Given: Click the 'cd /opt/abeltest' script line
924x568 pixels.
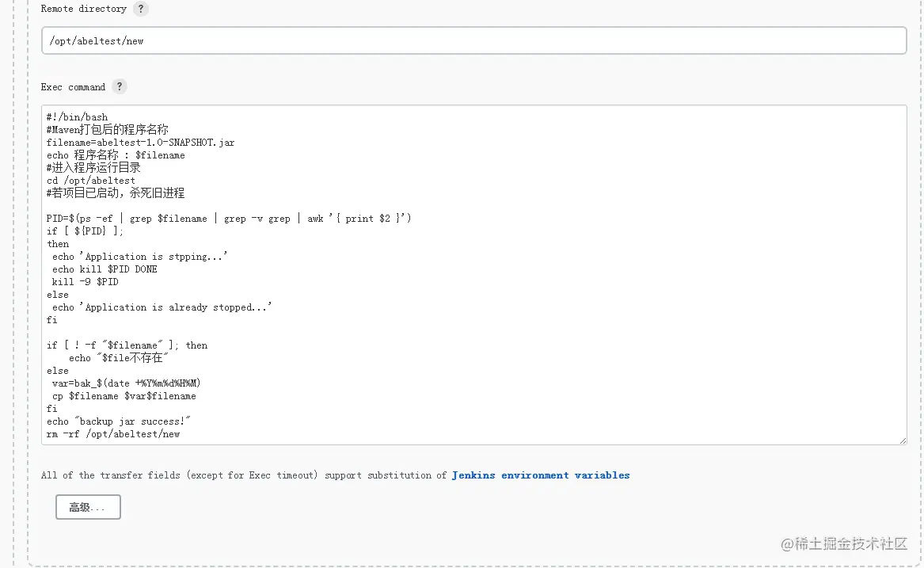Looking at the screenshot, I should pos(91,181).
